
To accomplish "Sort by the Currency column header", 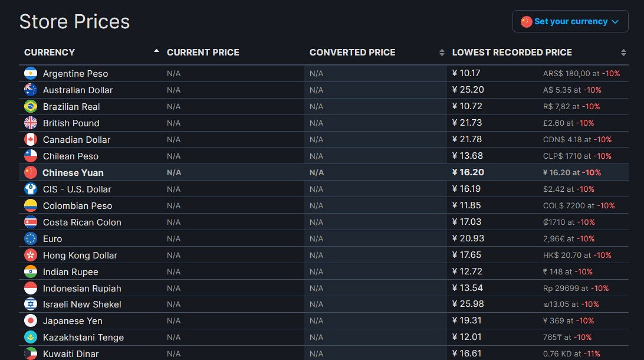I will click(50, 53).
